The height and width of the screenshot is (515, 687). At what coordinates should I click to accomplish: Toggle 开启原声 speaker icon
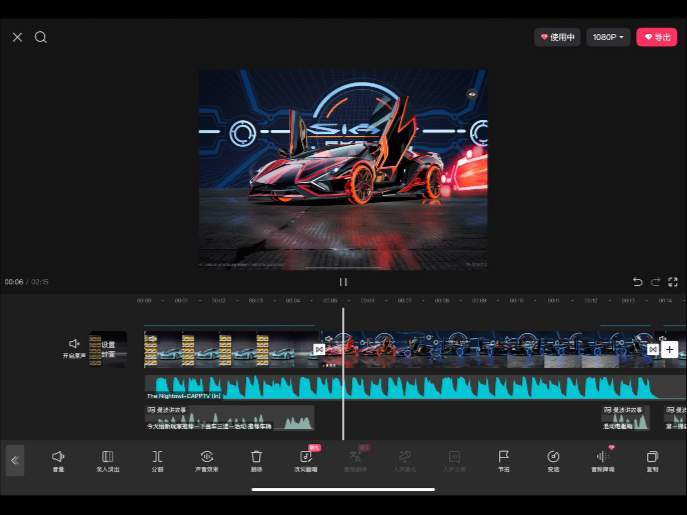pyautogui.click(x=74, y=349)
